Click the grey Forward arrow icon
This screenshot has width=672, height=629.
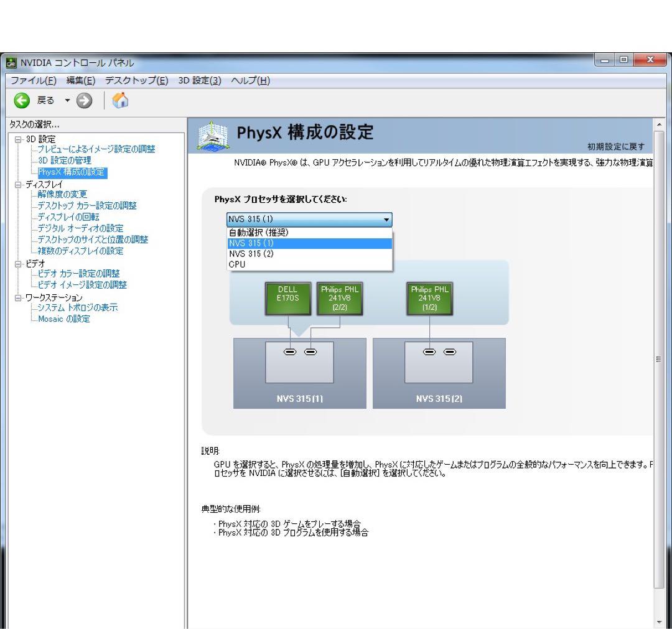(85, 101)
